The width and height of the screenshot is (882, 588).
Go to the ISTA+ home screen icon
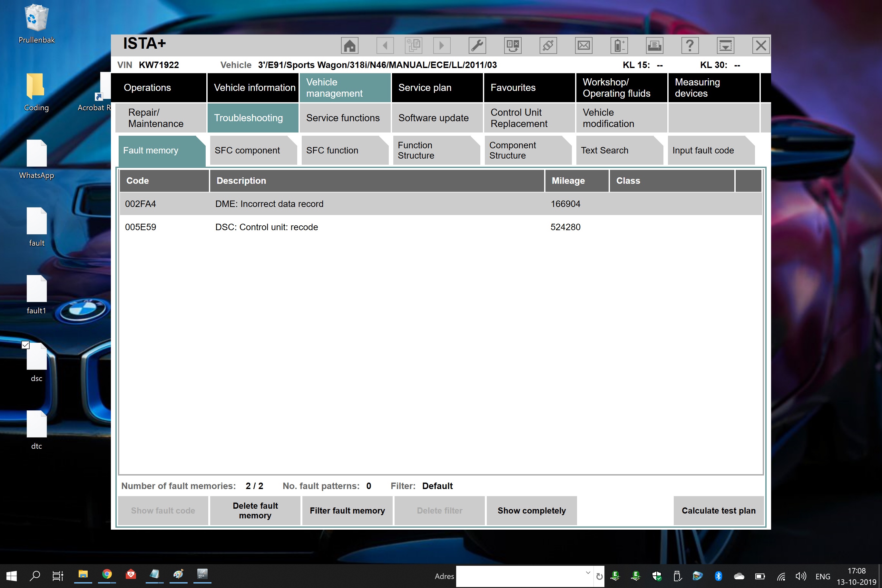tap(349, 46)
